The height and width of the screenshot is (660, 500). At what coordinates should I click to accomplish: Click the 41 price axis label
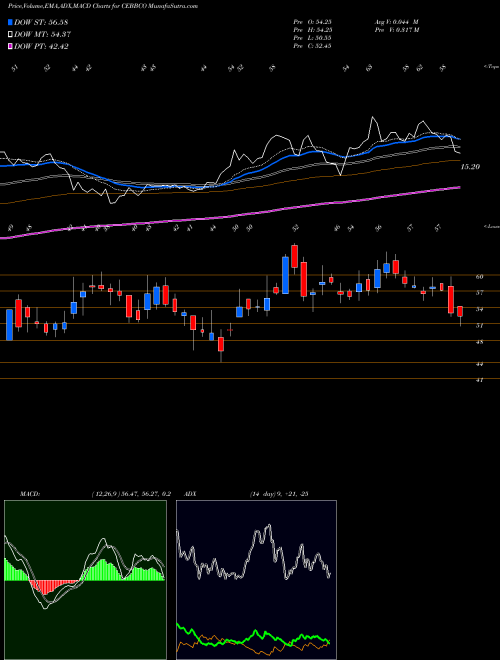pos(479,380)
